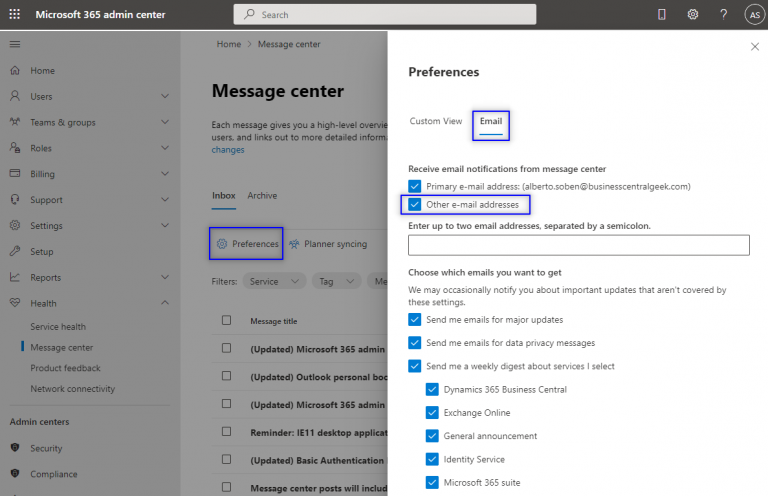Close the Preferences panel
The width and height of the screenshot is (768, 496).
755,47
